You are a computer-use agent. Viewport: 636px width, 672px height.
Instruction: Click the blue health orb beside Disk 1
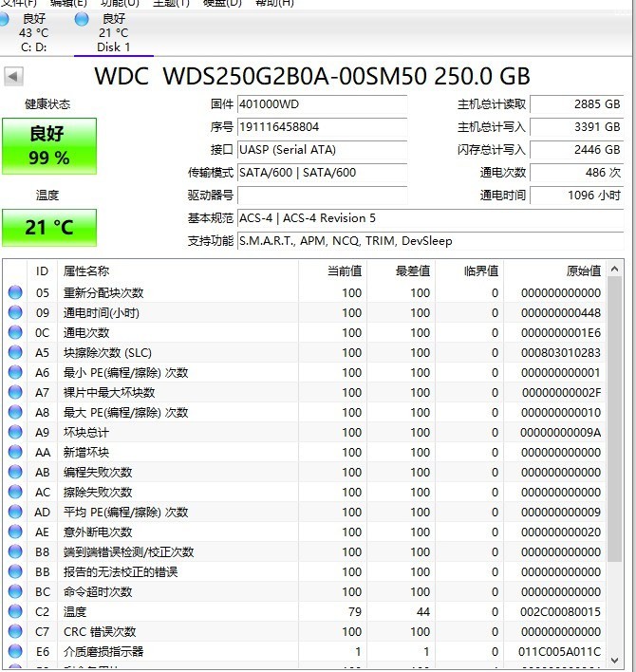(82, 19)
